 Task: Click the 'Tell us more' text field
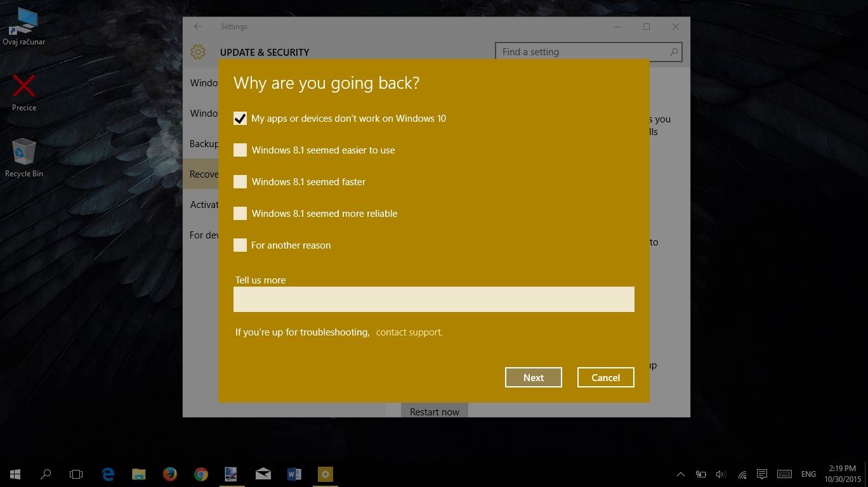(x=433, y=299)
